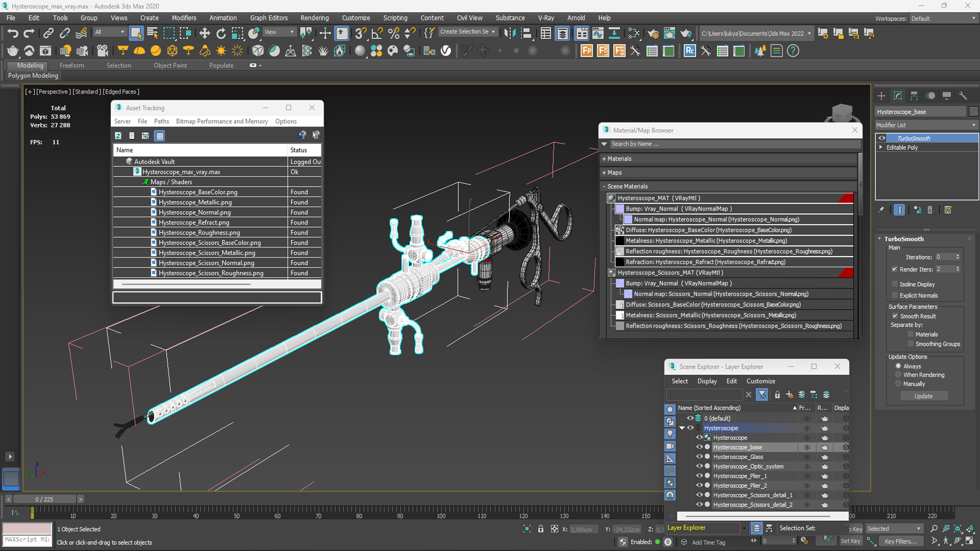The height and width of the screenshot is (551, 980).
Task: Click the Key Filters button
Action: coord(900,541)
